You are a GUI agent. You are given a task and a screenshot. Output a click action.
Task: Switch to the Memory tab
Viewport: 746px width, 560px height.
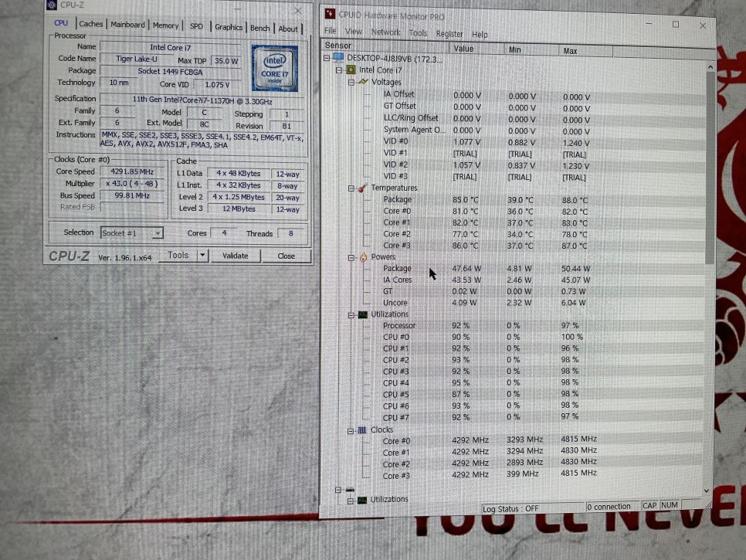(x=165, y=25)
